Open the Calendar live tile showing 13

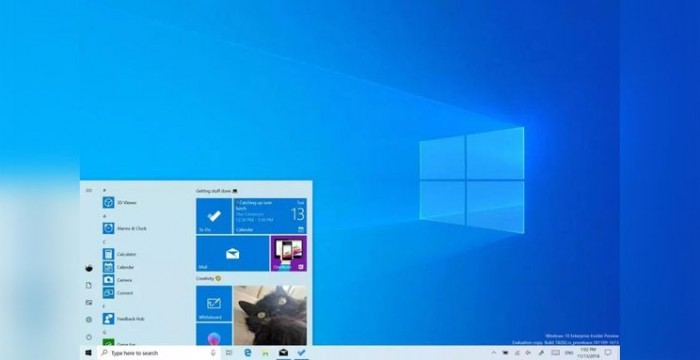click(x=270, y=216)
